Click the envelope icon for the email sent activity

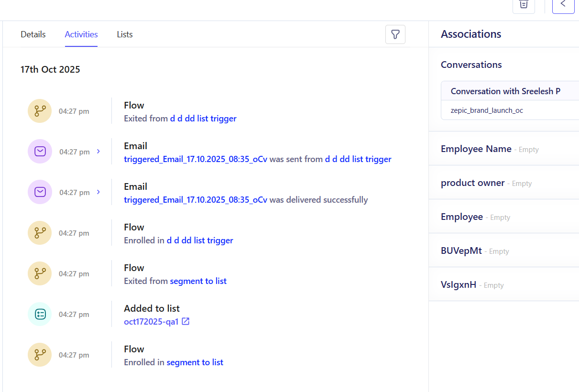pyautogui.click(x=40, y=152)
